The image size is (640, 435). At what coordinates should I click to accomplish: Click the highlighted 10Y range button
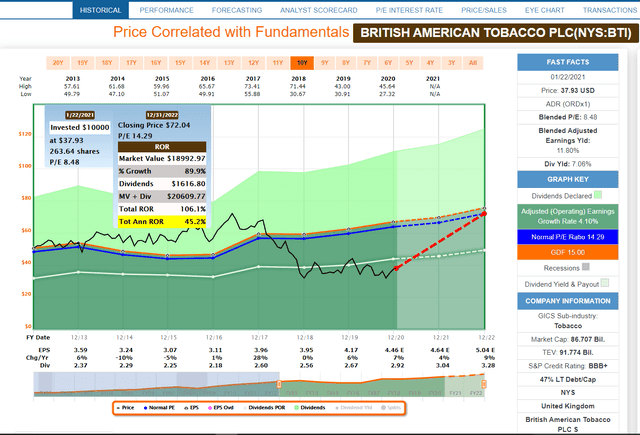pyautogui.click(x=302, y=63)
